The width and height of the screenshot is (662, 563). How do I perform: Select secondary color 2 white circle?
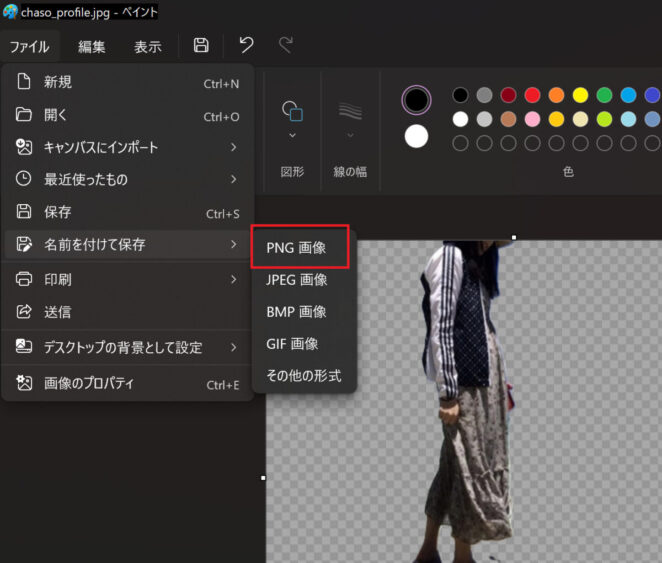(416, 136)
